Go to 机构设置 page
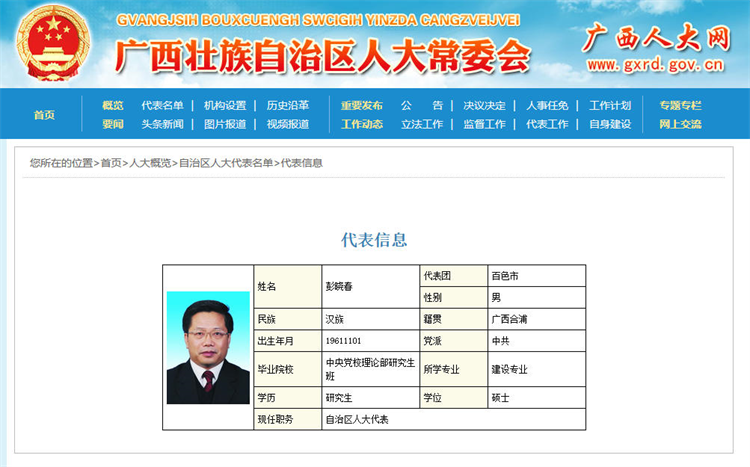The width and height of the screenshot is (750, 467). coord(224,105)
